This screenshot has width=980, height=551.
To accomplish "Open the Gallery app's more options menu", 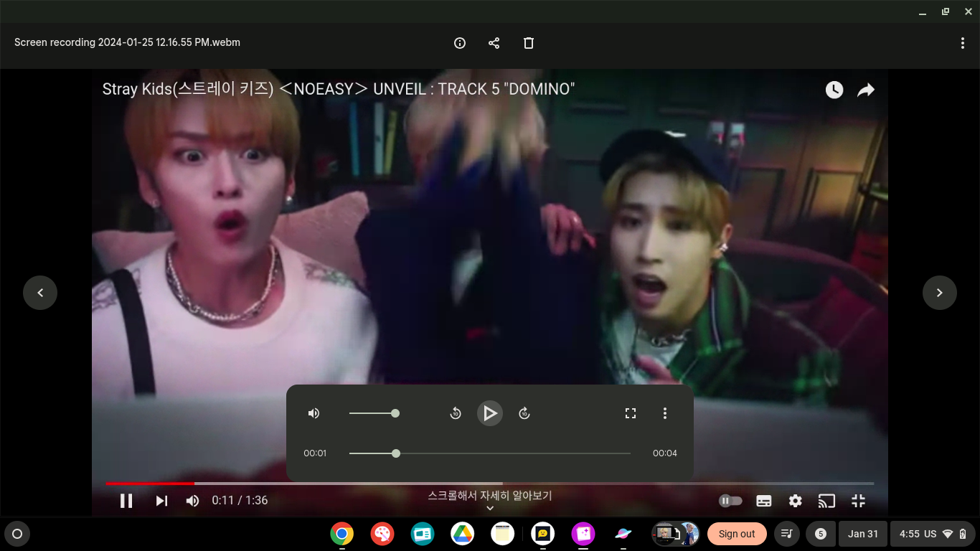I will point(963,43).
